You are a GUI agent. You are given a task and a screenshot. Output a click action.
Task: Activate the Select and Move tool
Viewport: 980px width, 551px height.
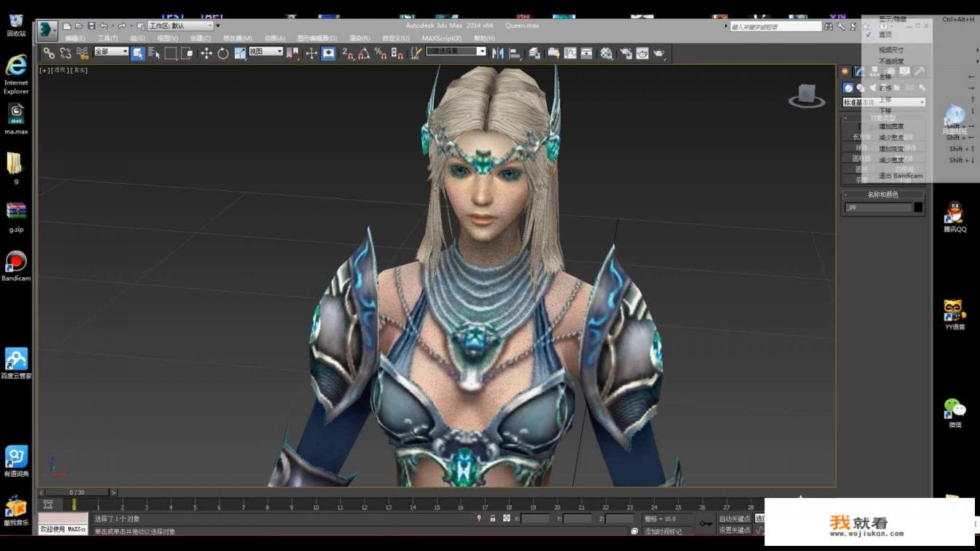pos(206,52)
